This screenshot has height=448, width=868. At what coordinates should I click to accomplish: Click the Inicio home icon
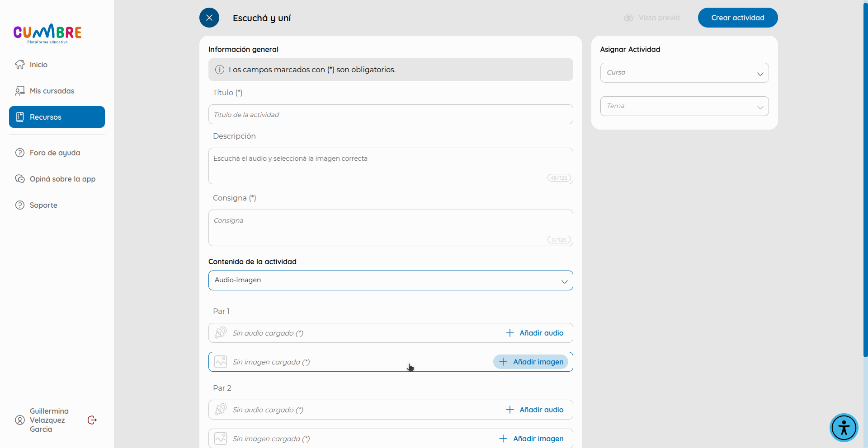20,65
